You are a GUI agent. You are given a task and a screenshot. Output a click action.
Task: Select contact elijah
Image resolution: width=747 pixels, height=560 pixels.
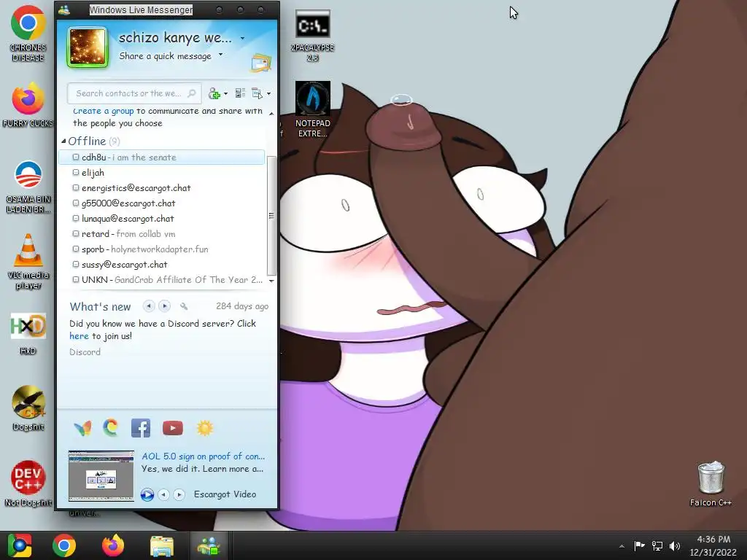pos(161,172)
